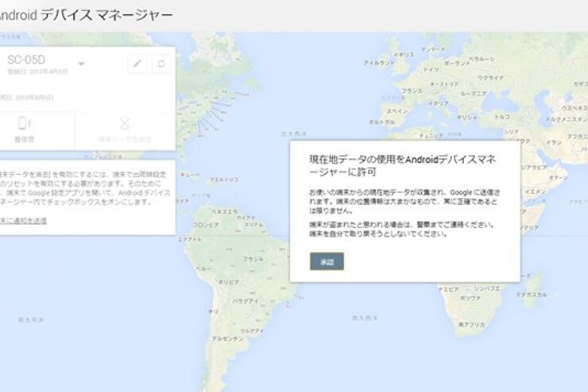Click the アイルランド label on the map

coord(379,63)
